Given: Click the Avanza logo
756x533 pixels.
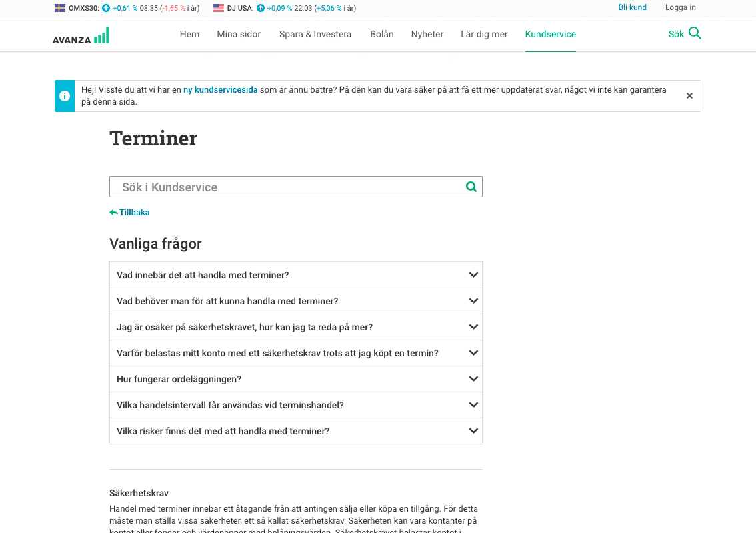Looking at the screenshot, I should pos(80,34).
